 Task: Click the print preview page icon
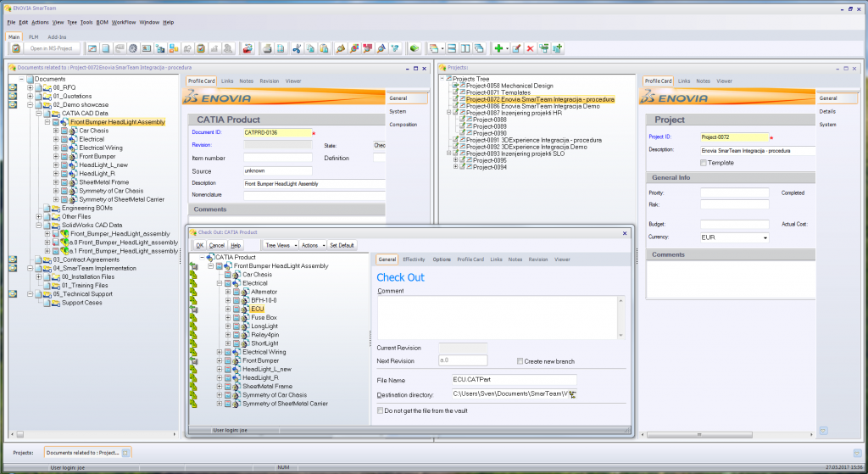coord(281,48)
